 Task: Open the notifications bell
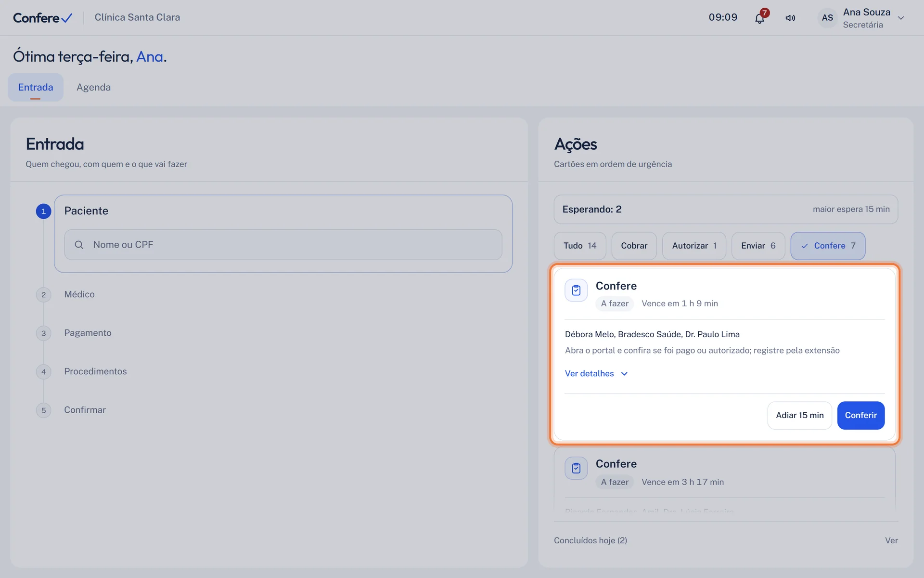tap(759, 18)
